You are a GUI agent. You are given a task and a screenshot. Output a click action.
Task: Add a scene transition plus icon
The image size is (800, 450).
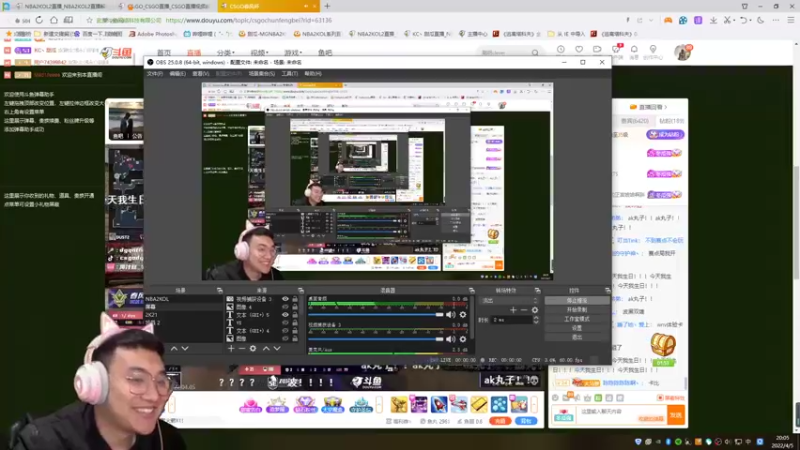(513, 310)
